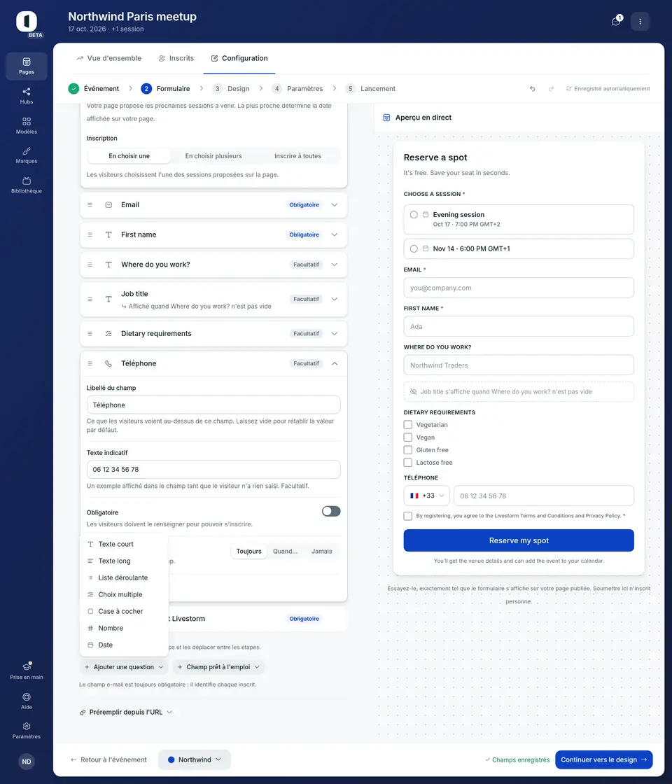This screenshot has width=672, height=784.
Task: Open the Bibliothèque section
Action: pyautogui.click(x=27, y=185)
